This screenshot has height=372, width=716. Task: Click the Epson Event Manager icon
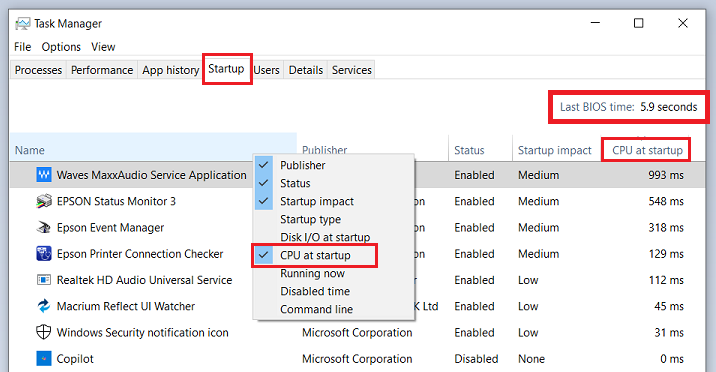click(44, 227)
